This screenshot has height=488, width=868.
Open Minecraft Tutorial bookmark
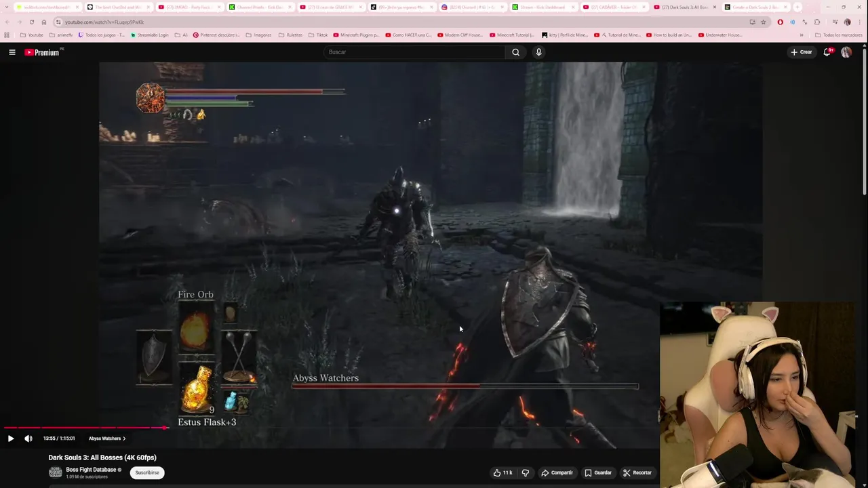[x=512, y=35]
